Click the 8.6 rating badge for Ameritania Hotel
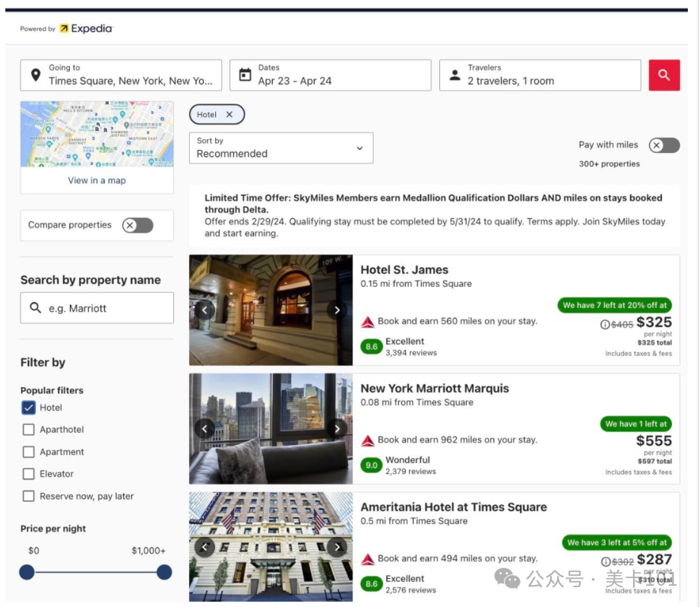 click(x=372, y=583)
